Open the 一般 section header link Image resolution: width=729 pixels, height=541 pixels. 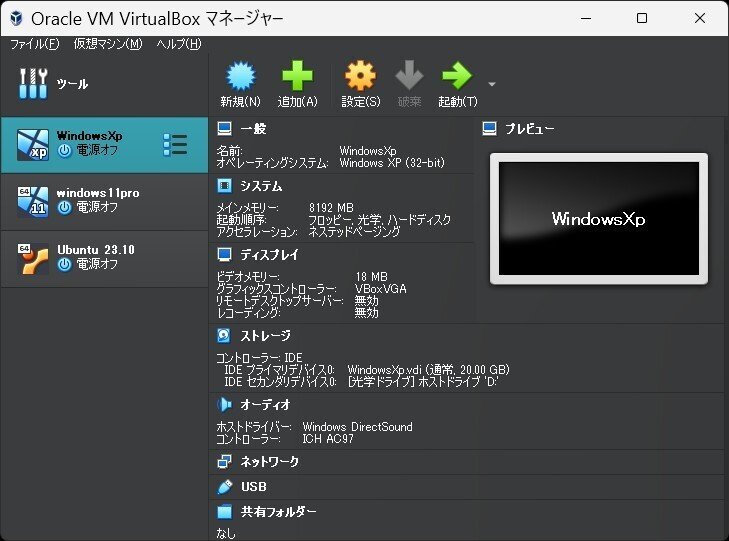253,129
